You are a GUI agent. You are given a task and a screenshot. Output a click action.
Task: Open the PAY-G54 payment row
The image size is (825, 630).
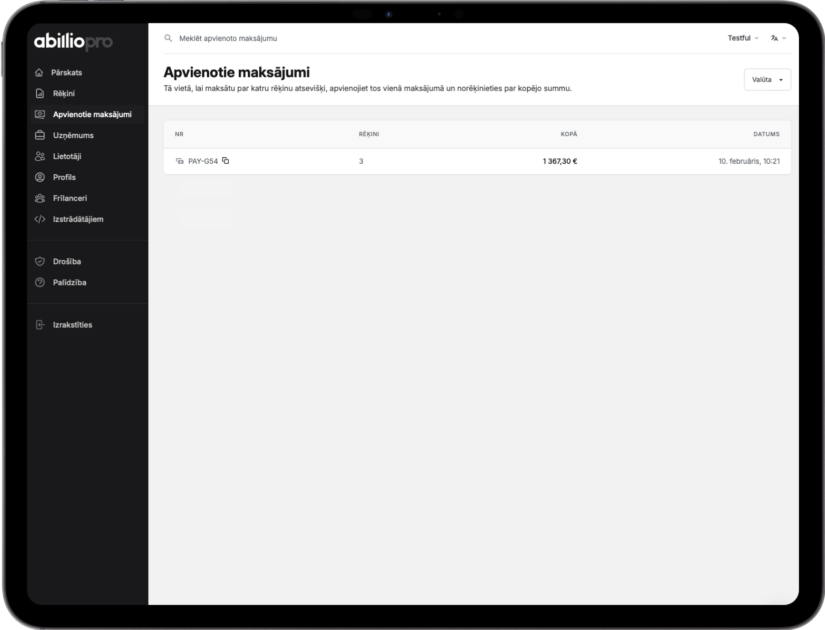(477, 161)
